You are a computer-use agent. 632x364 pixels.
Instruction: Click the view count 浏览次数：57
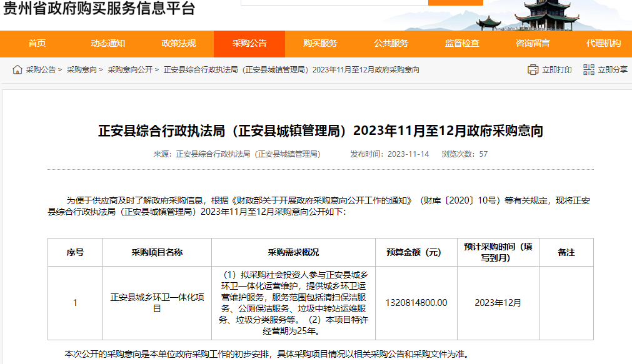click(x=464, y=154)
